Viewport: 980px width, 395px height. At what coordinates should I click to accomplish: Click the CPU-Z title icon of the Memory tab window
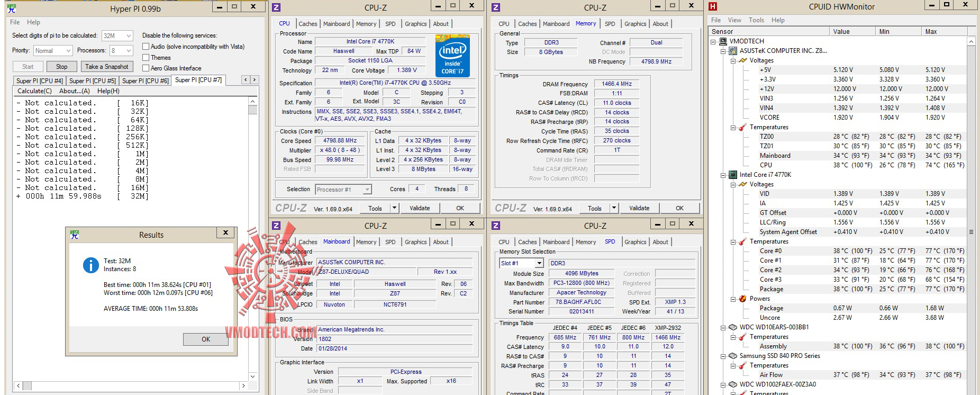[x=496, y=7]
